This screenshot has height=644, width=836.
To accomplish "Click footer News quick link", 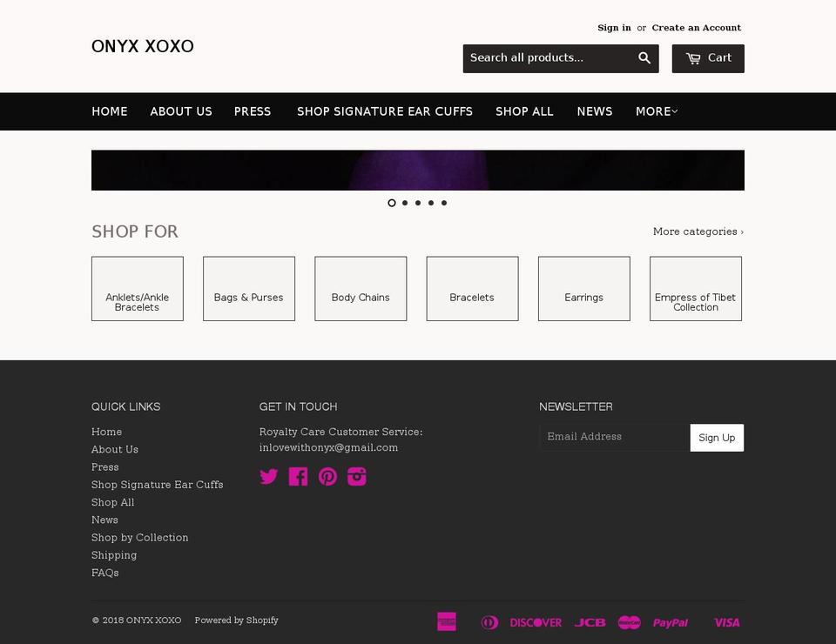I will [x=104, y=520].
